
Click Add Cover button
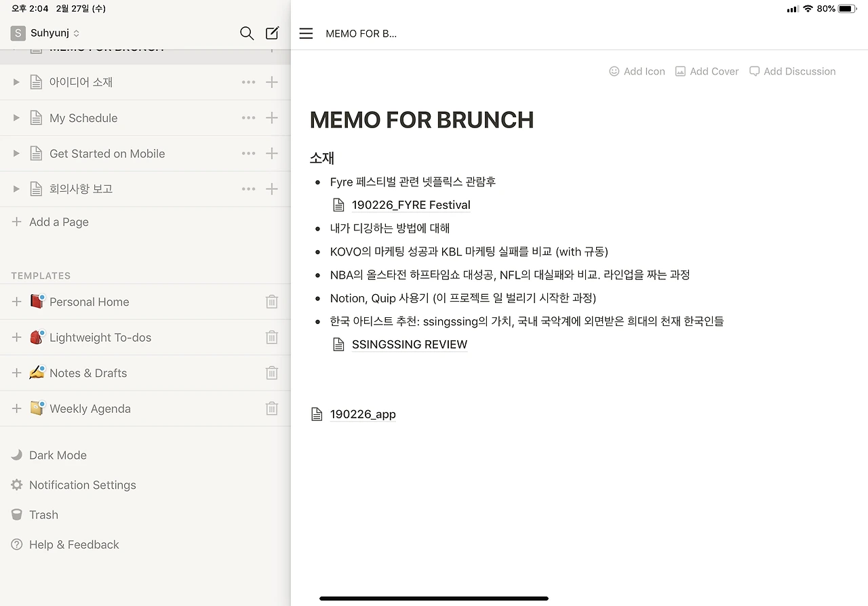click(707, 71)
